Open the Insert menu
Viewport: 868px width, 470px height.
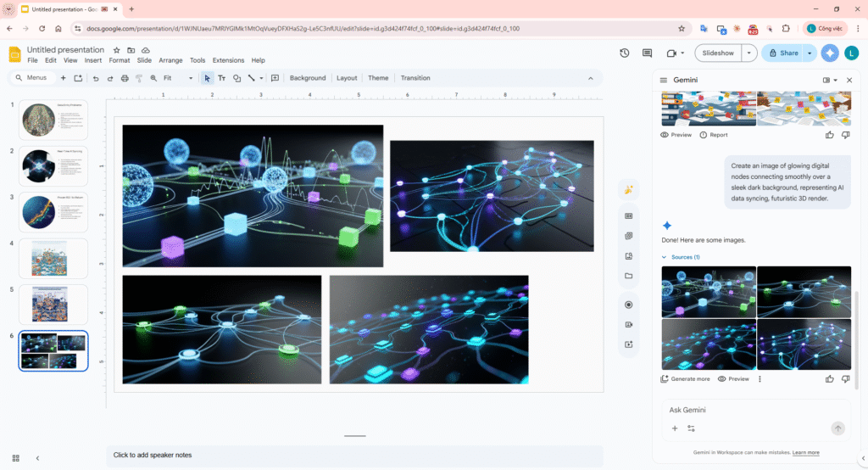click(93, 60)
